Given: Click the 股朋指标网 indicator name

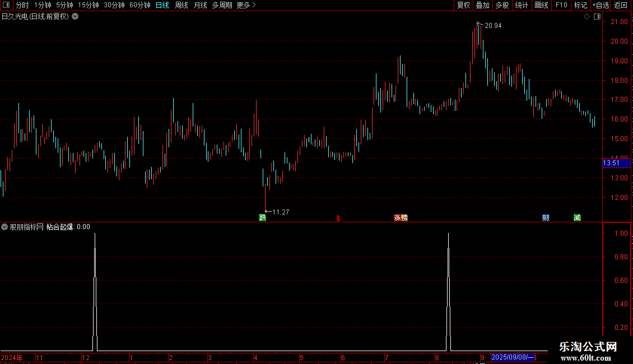Looking at the screenshot, I should pyautogui.click(x=27, y=227).
